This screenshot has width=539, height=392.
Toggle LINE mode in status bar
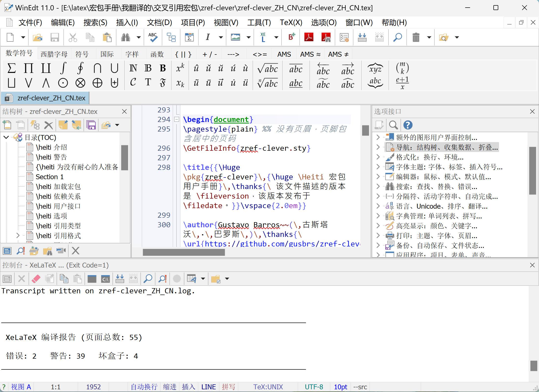[x=209, y=387]
